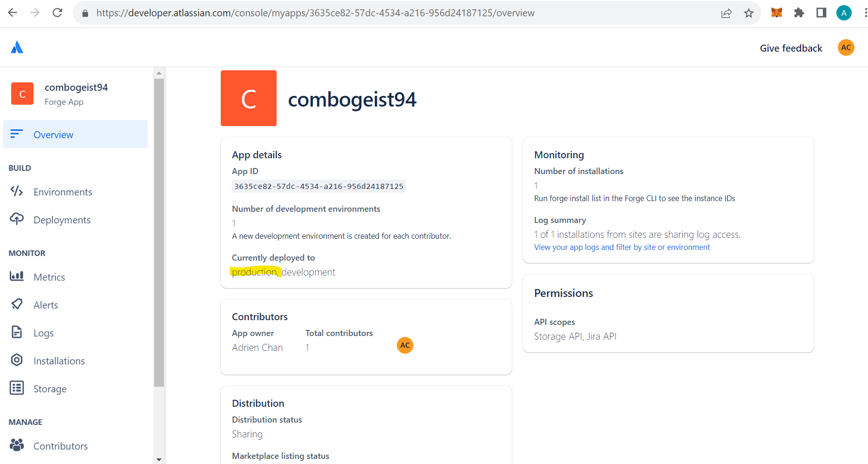Image resolution: width=868 pixels, height=464 pixels.
Task: Open the Storage list icon
Action: pos(17,388)
